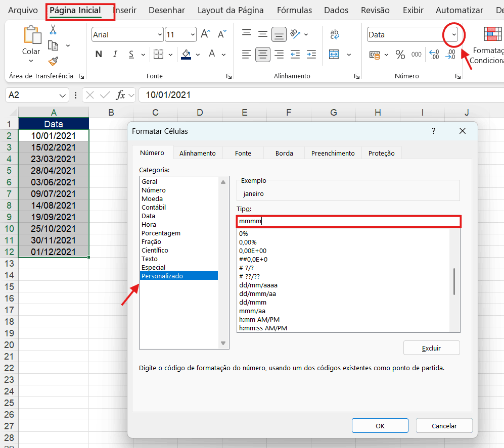This screenshot has width=504, height=448.
Task: Open the Alinhamento tab in Formatar Células
Action: point(197,153)
